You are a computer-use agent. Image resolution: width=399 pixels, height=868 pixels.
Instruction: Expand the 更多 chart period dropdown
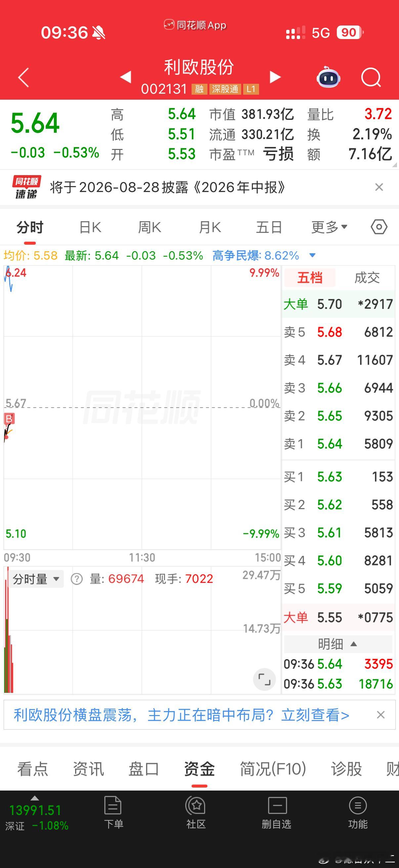click(x=329, y=227)
